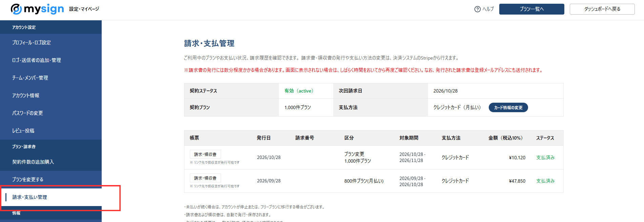The width and height of the screenshot is (644, 222).
Task: Click the 次回請求日 label
Action: pos(350,91)
